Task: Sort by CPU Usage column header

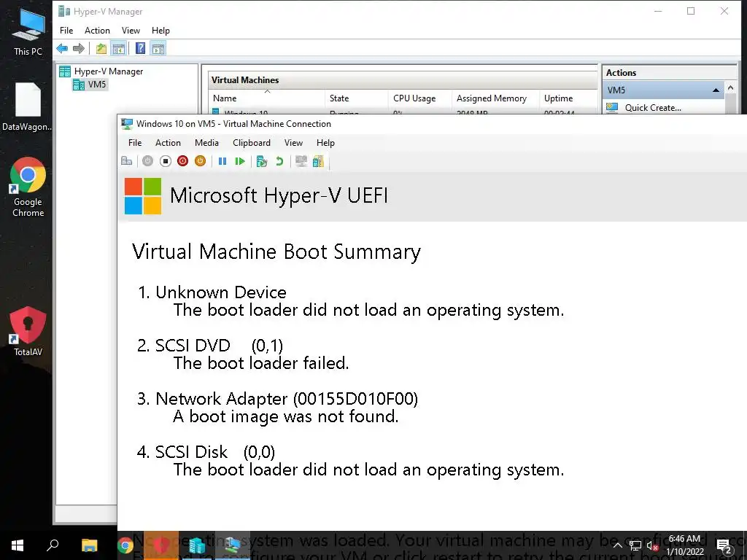Action: pyautogui.click(x=419, y=98)
